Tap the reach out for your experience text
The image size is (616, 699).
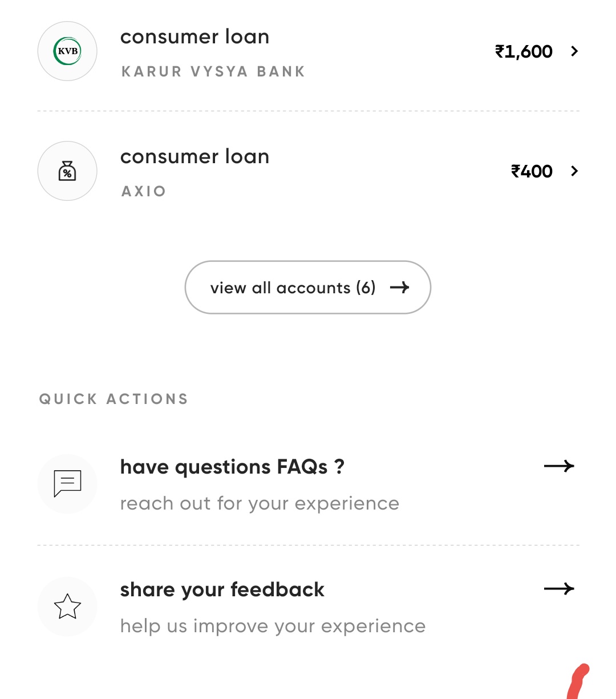[x=260, y=504]
